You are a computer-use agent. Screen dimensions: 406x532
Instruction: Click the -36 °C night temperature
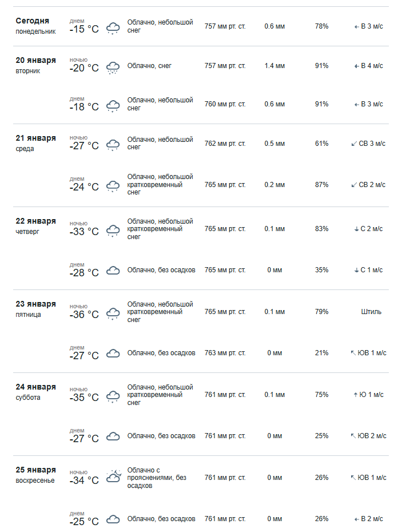[x=84, y=315]
